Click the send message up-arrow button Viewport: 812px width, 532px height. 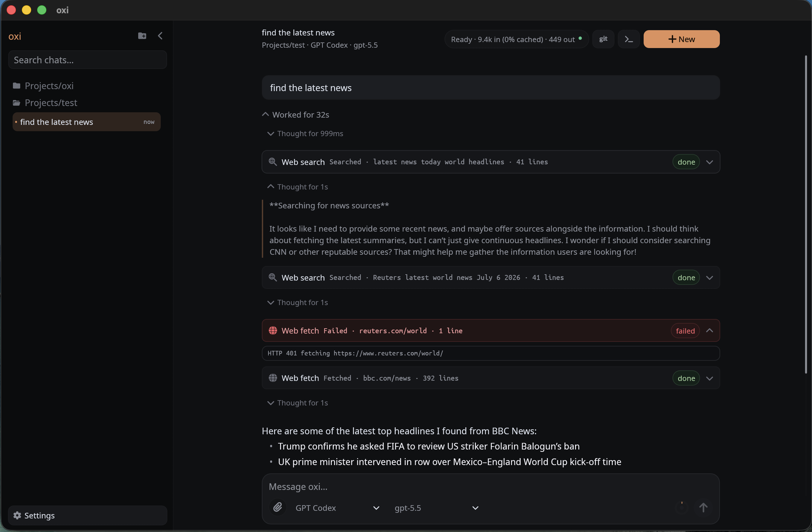pyautogui.click(x=703, y=507)
